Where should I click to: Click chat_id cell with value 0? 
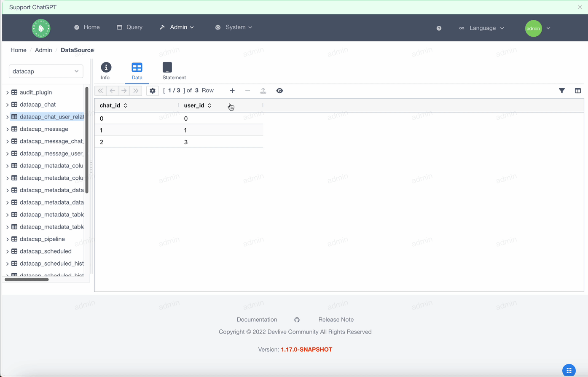pos(137,118)
